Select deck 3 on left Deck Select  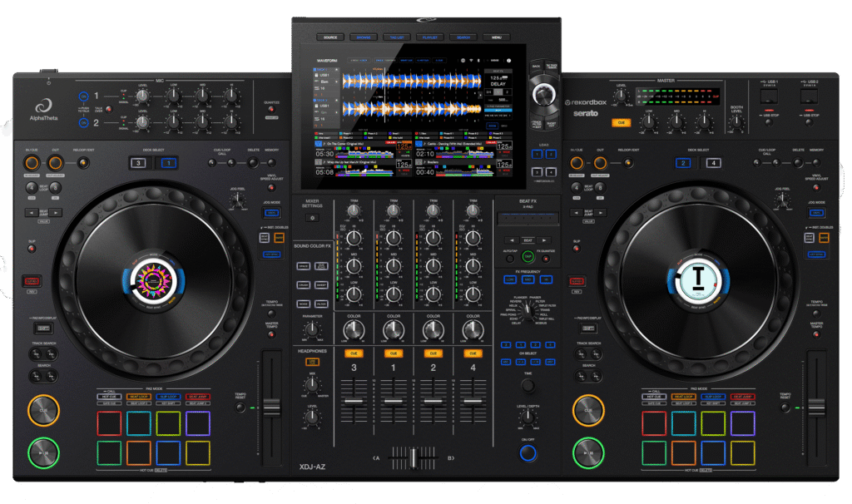(x=140, y=163)
